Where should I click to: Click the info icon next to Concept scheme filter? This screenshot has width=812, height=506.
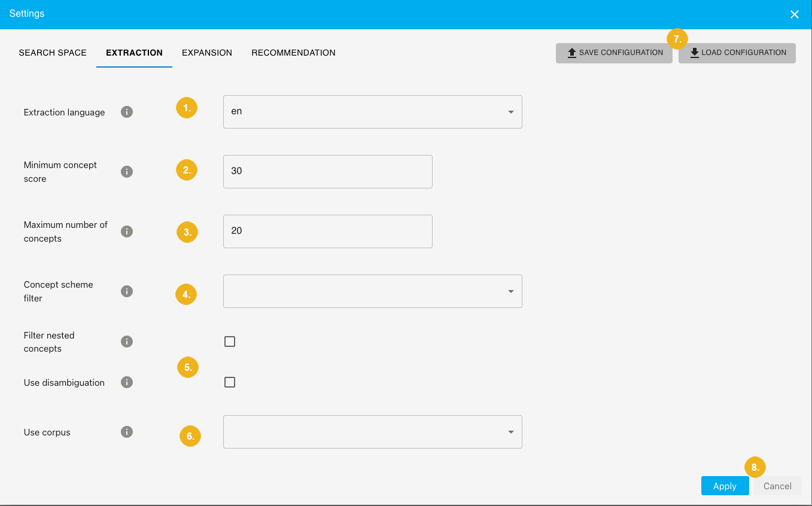(126, 291)
